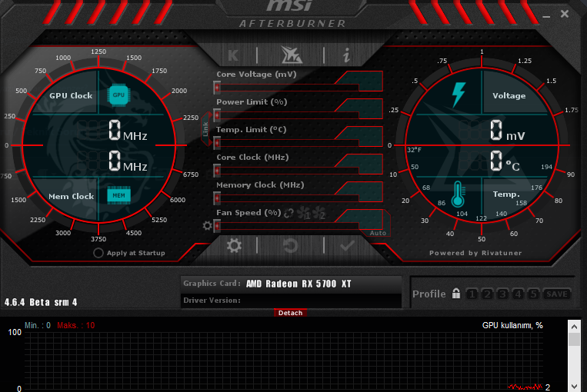
Task: Enable Apply at Startup
Action: pyautogui.click(x=98, y=253)
